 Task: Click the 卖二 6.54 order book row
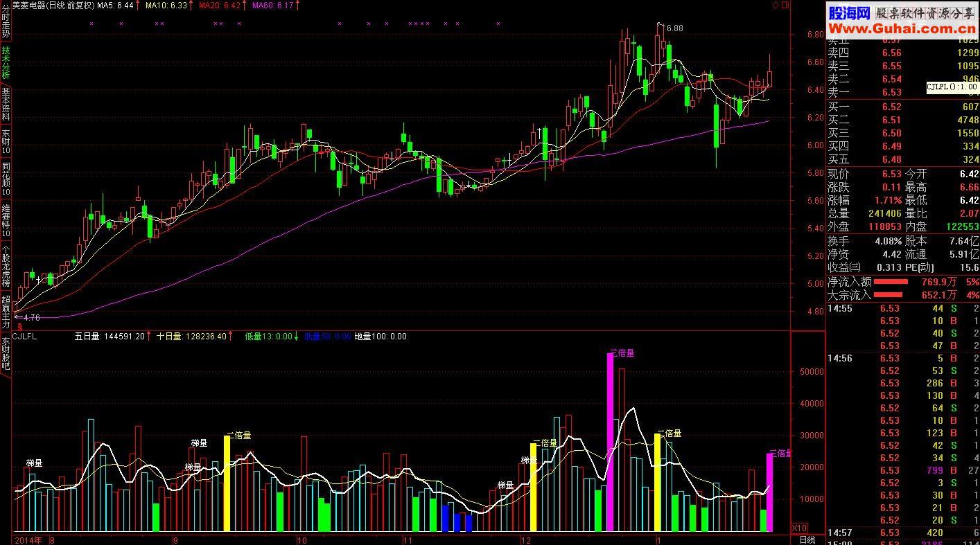coord(903,79)
